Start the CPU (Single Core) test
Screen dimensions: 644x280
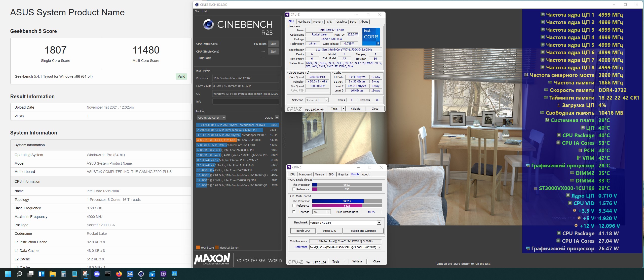click(273, 52)
